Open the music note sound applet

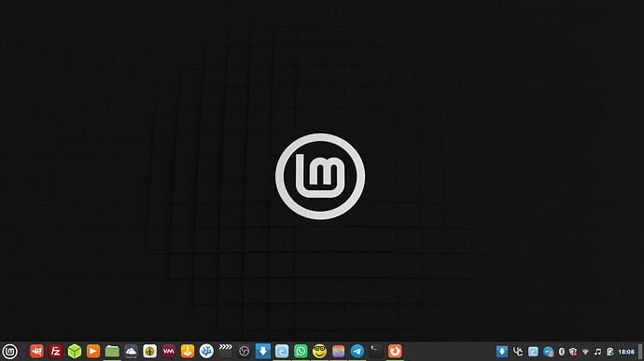(x=597, y=352)
